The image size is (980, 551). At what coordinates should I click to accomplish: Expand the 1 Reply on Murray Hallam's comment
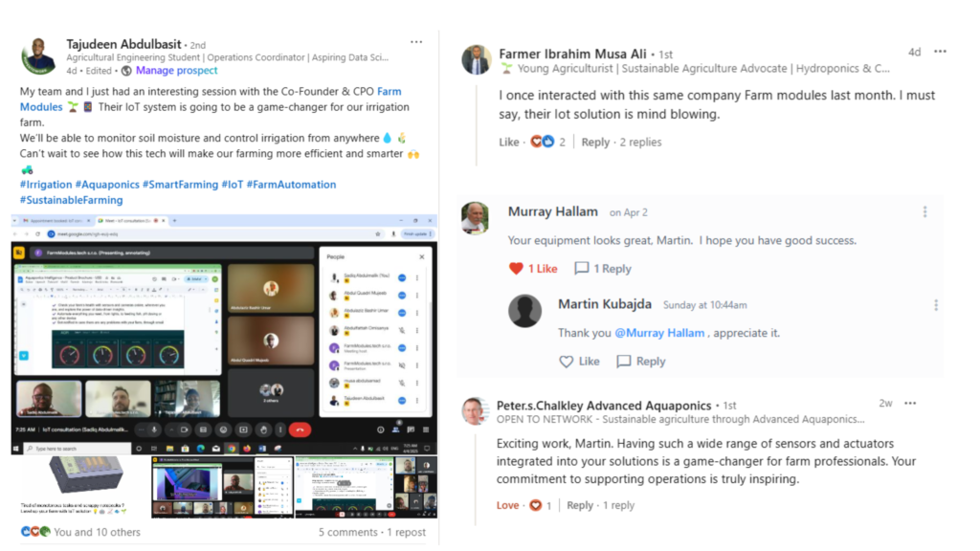[603, 269]
